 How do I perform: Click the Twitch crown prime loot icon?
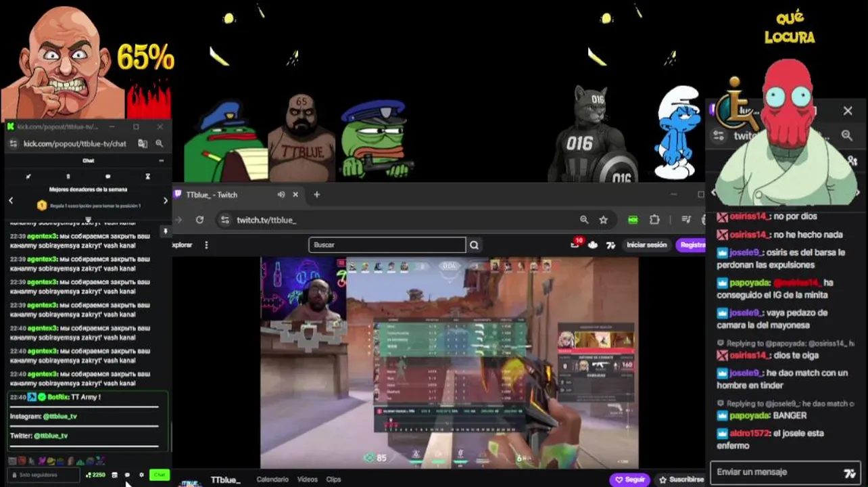click(x=593, y=245)
